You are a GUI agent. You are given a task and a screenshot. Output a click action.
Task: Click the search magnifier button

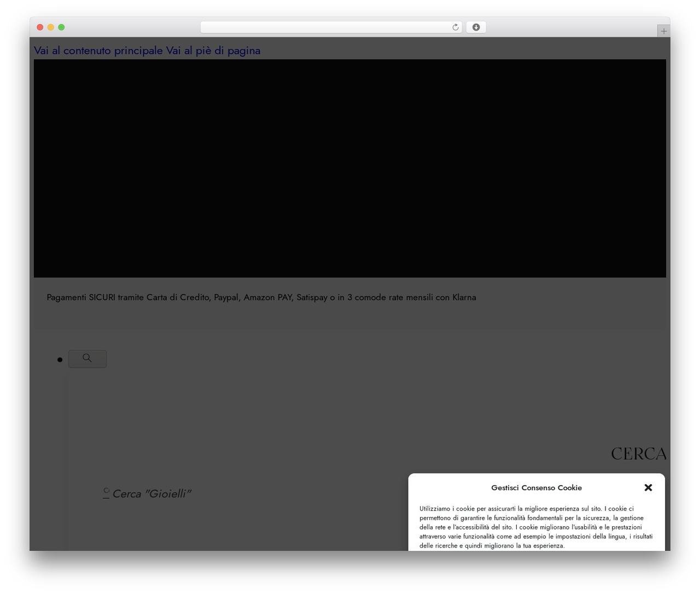pyautogui.click(x=87, y=359)
